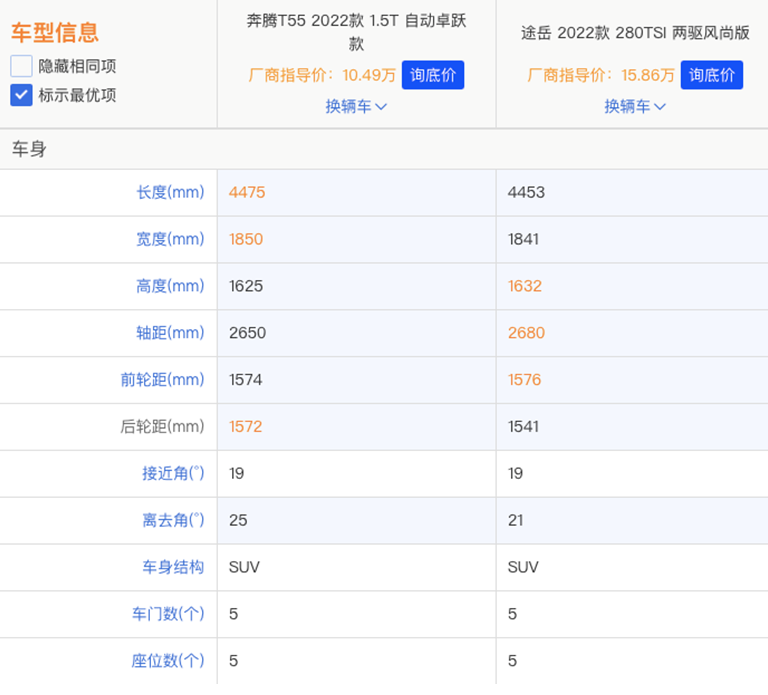Select the 后轮距(mm) row label

[162, 426]
